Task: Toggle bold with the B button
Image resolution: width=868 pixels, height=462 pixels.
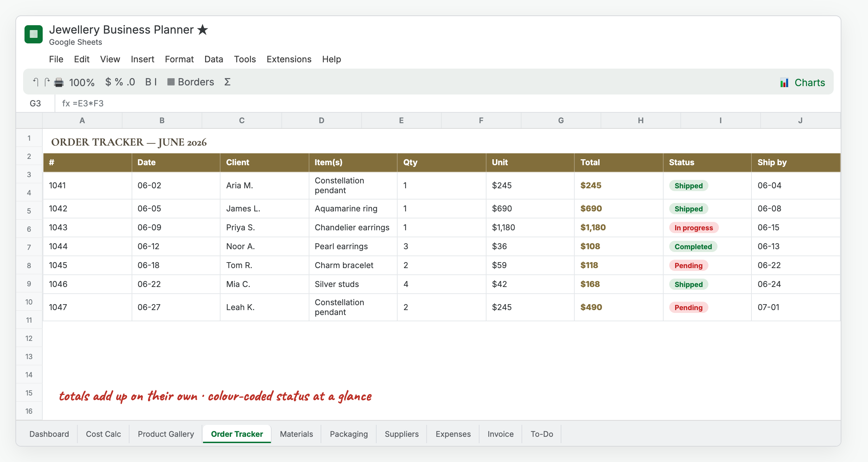Action: [148, 82]
